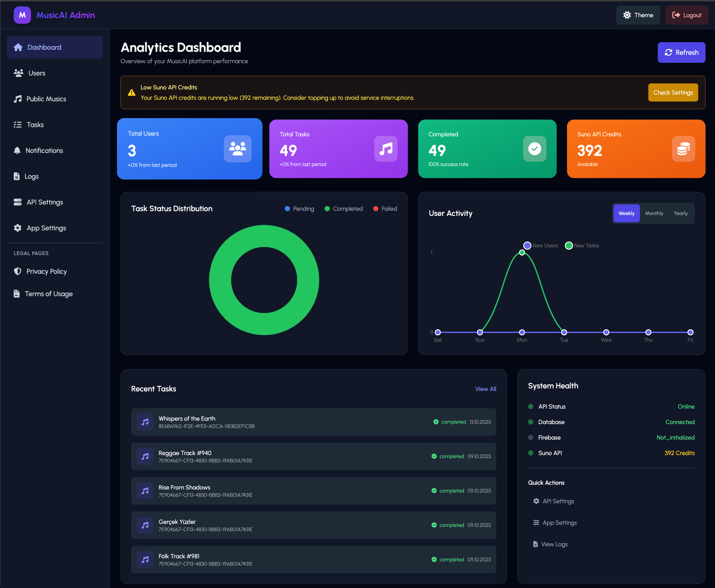
Task: Click the App Settings gear icon in sidebar
Action: (18, 228)
